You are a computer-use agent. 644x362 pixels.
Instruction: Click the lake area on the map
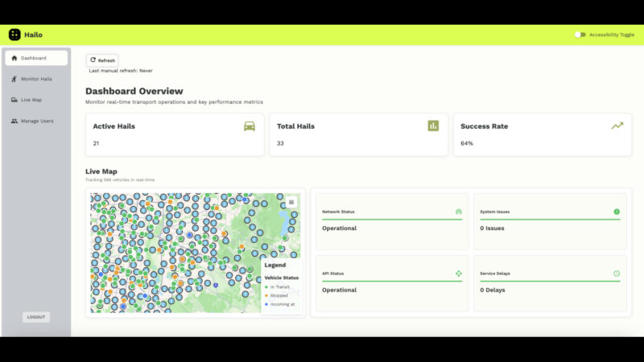coord(283,222)
